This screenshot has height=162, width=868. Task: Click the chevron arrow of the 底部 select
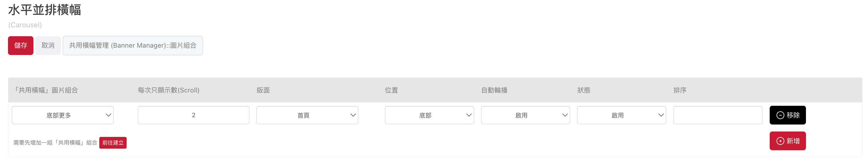click(x=468, y=115)
